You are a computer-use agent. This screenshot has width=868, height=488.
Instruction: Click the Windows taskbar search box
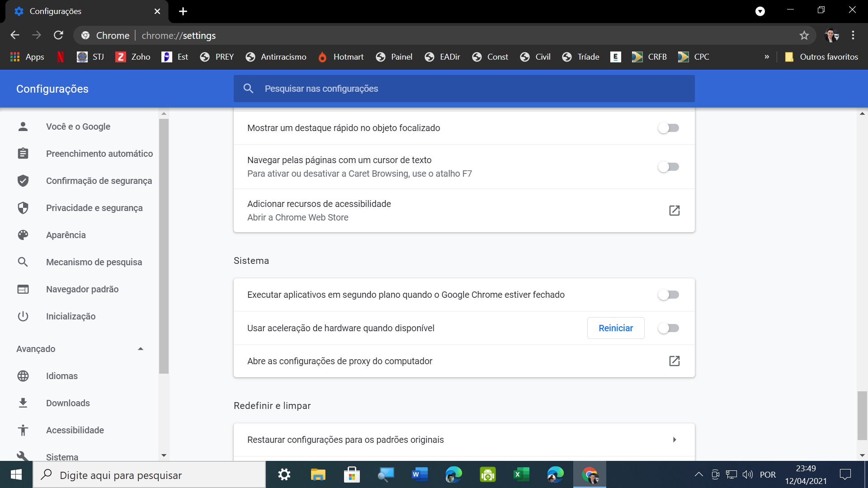click(x=149, y=475)
